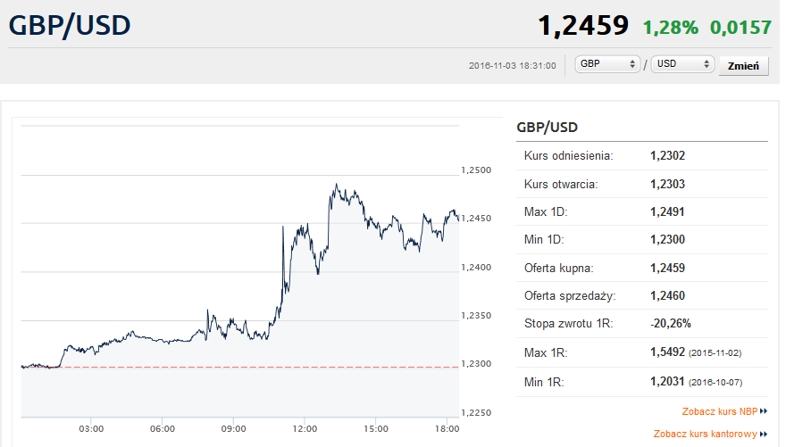Open the GBP base currency dropdown
The height and width of the screenshot is (447, 786).
pos(607,64)
